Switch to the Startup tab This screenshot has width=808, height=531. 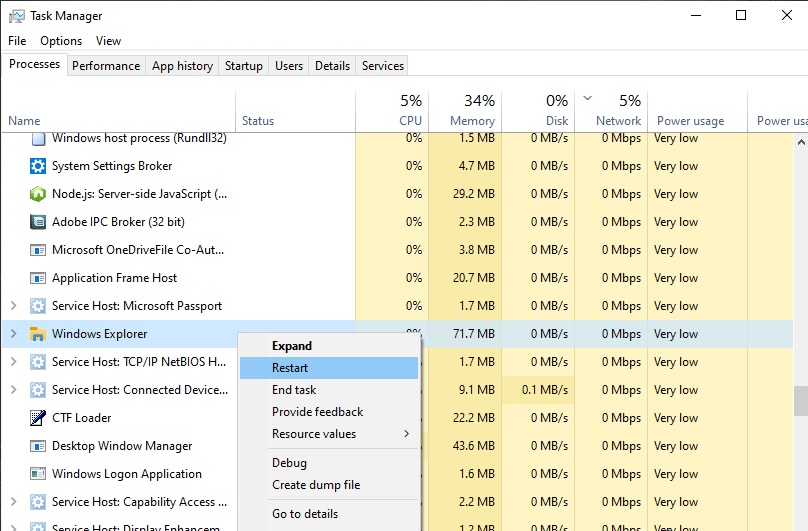coord(243,66)
